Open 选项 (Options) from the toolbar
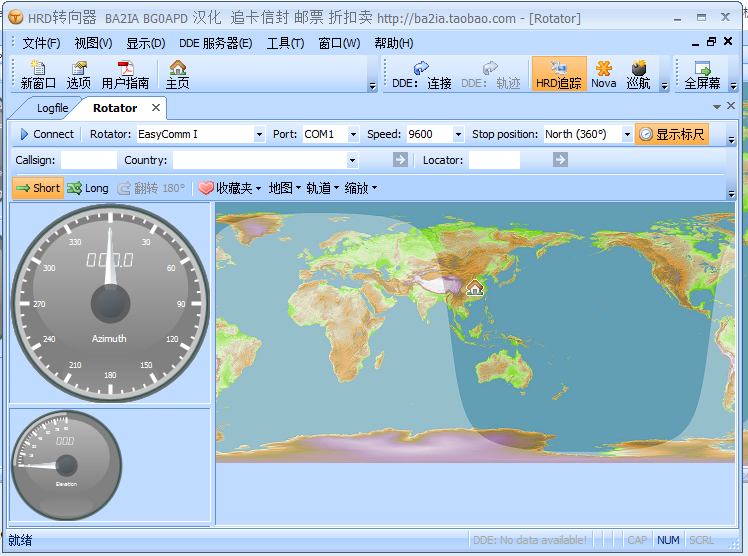748x556 pixels. [79, 74]
